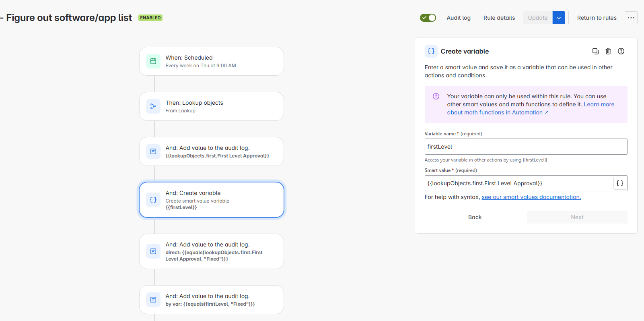
Task: Click the Back button
Action: (475, 217)
